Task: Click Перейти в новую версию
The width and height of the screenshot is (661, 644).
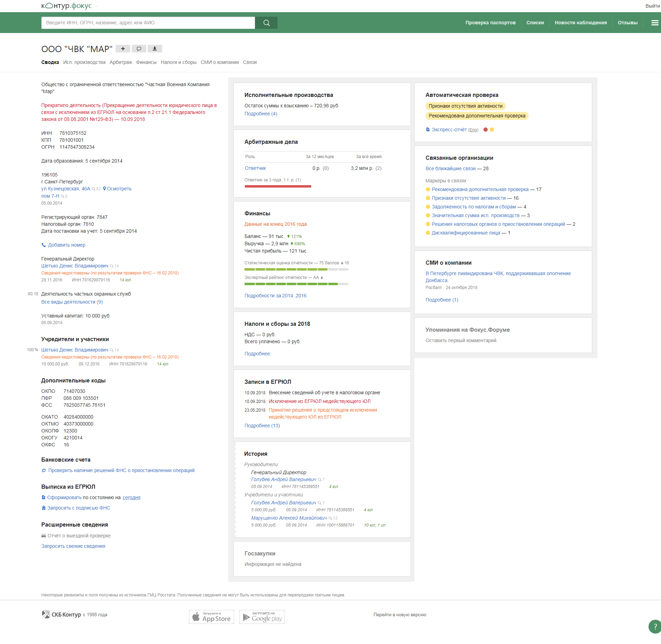Action: [x=400, y=614]
